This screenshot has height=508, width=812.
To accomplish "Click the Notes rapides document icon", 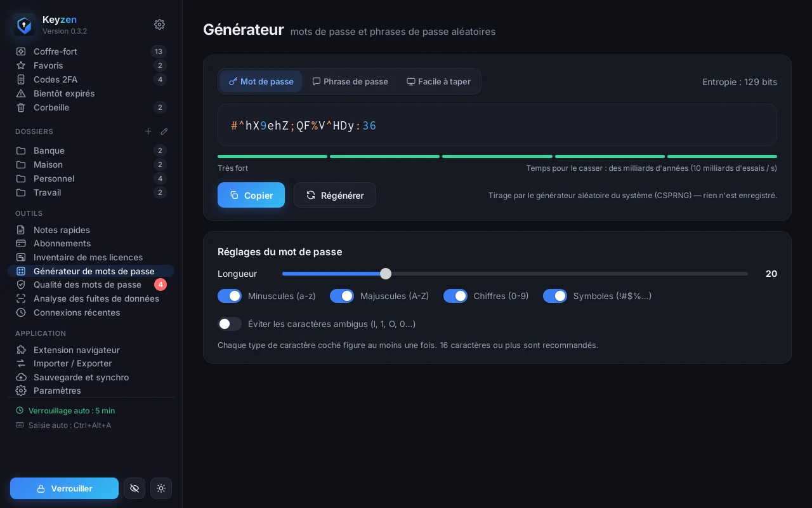I will [21, 230].
